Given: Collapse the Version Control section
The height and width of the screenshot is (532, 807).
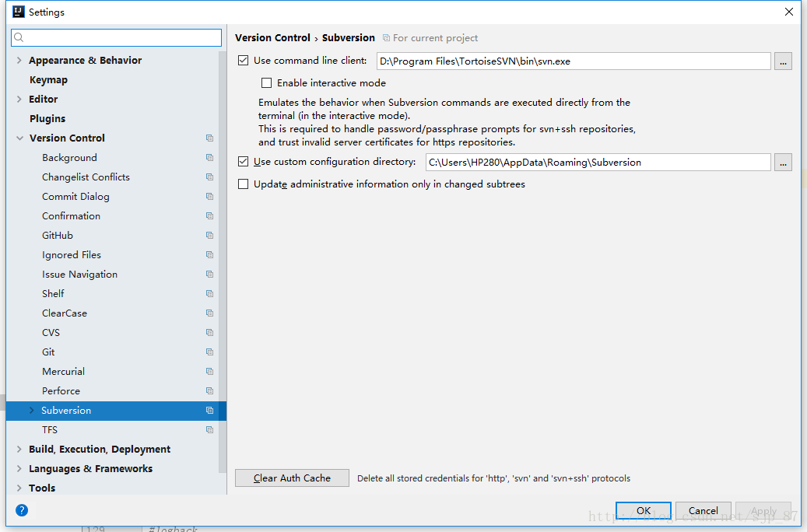Looking at the screenshot, I should [x=19, y=138].
